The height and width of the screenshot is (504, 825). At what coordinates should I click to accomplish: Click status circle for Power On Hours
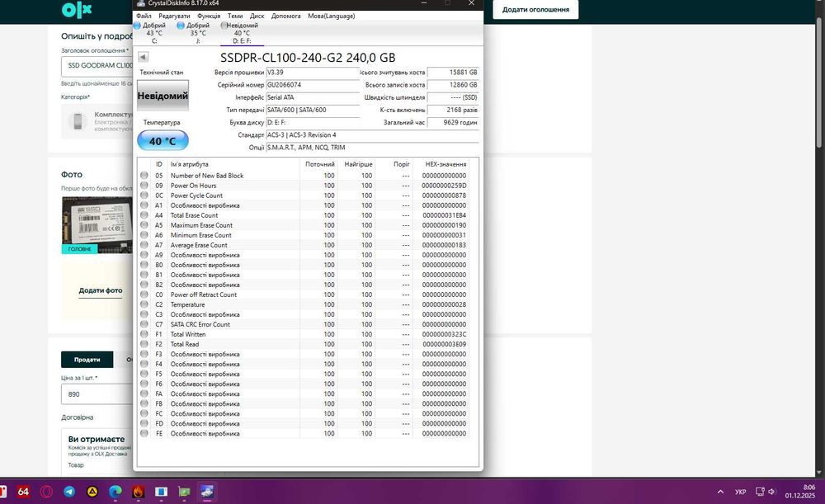tap(144, 186)
